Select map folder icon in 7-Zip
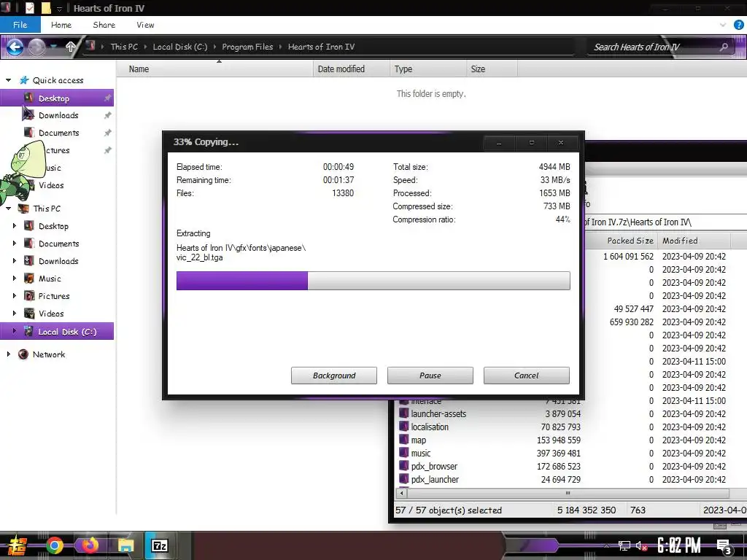 [x=403, y=440]
